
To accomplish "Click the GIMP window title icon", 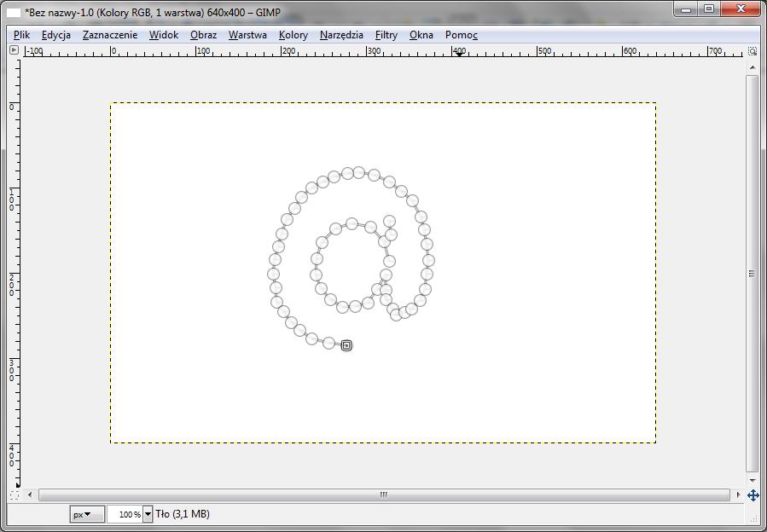I will [13, 13].
